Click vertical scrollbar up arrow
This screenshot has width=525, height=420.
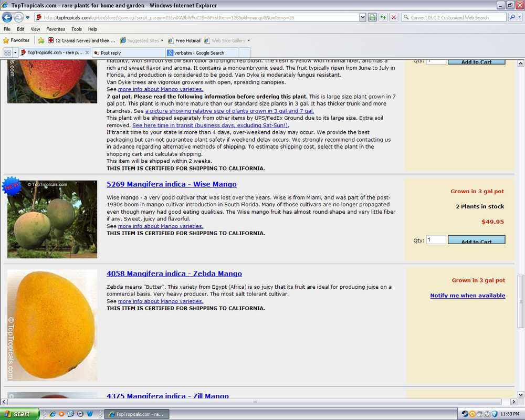[521, 63]
